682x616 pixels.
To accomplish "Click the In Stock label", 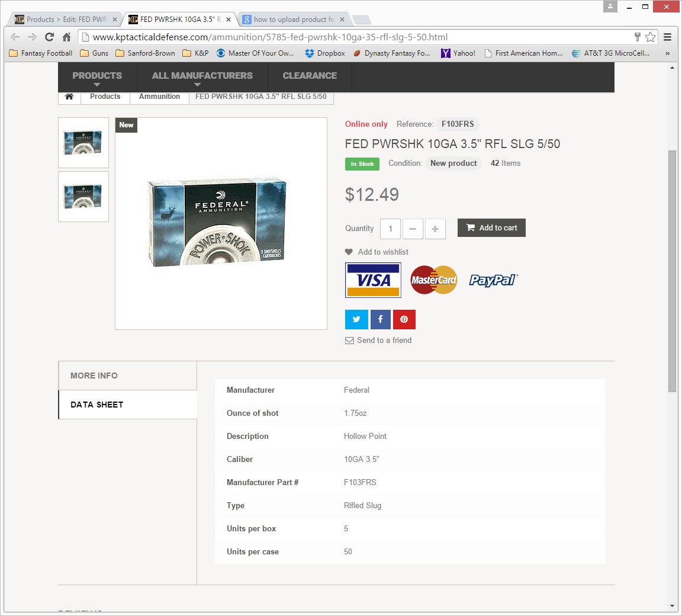I will point(362,164).
